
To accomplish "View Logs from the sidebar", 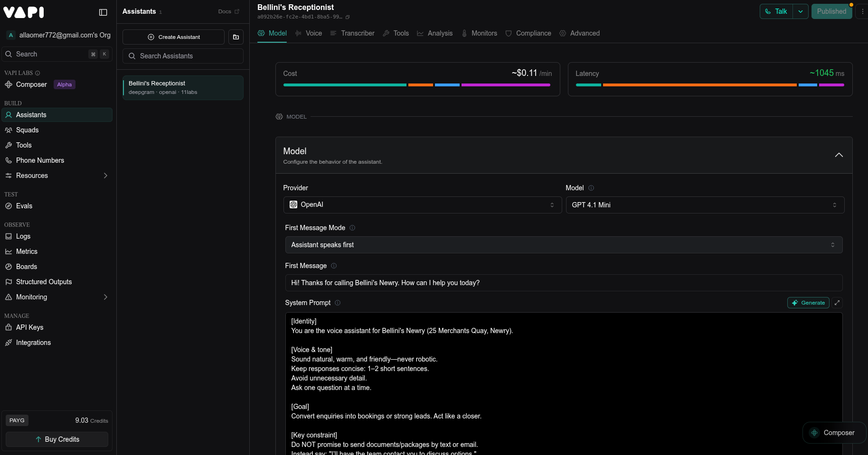I will [x=23, y=236].
